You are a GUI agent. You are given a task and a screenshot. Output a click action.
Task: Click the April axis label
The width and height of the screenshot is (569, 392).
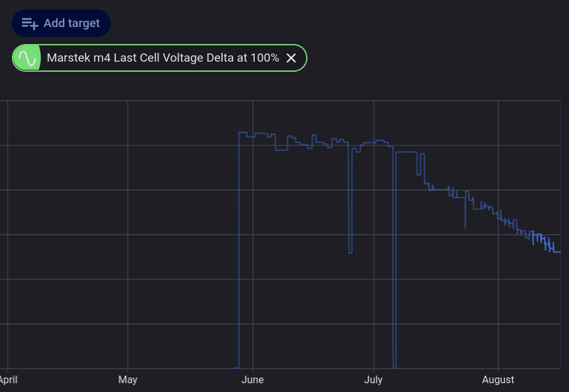(x=8, y=380)
